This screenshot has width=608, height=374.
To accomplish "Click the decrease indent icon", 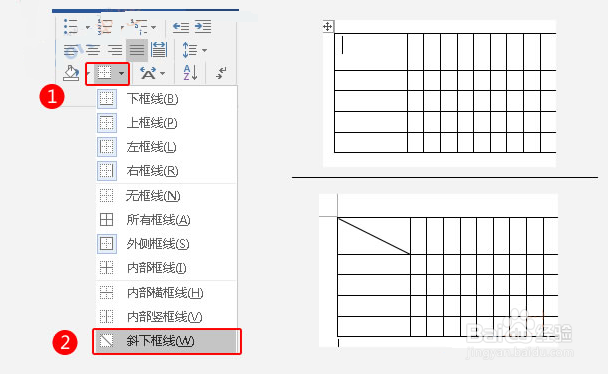I will tap(181, 27).
